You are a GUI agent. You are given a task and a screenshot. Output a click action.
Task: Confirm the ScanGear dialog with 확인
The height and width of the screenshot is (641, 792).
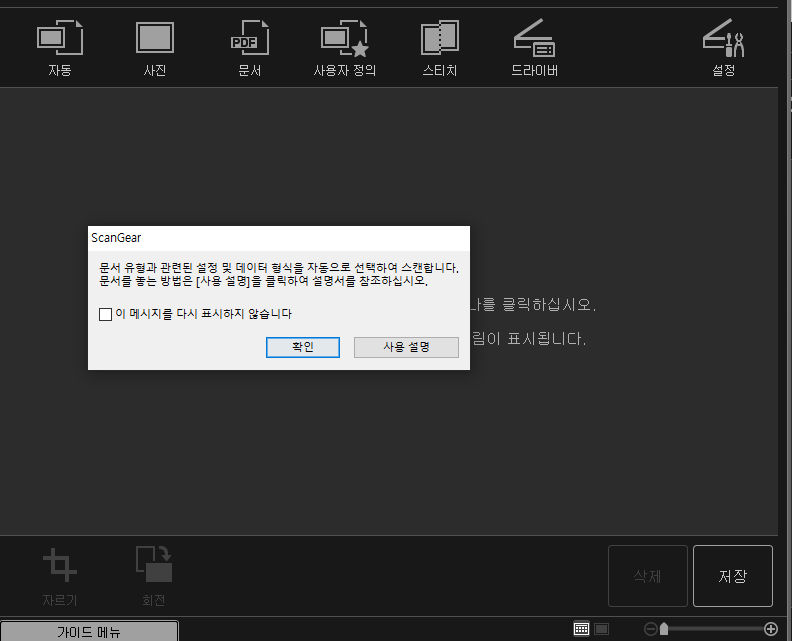303,347
